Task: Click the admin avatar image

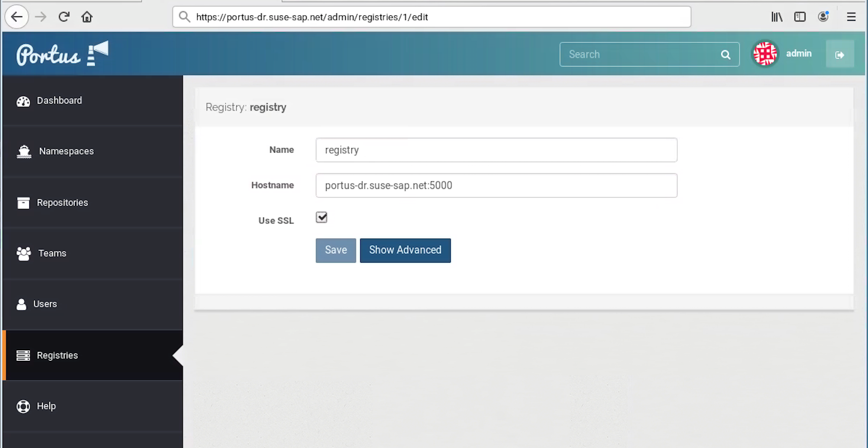Action: click(x=765, y=54)
